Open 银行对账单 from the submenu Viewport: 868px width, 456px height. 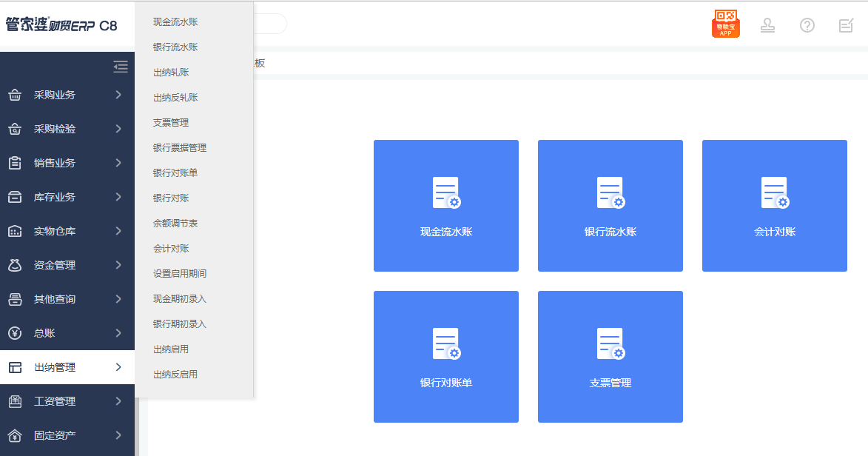click(x=175, y=173)
